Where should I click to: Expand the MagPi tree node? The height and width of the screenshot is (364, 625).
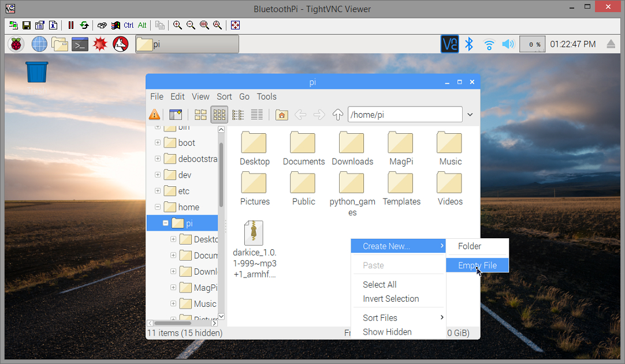[173, 287]
